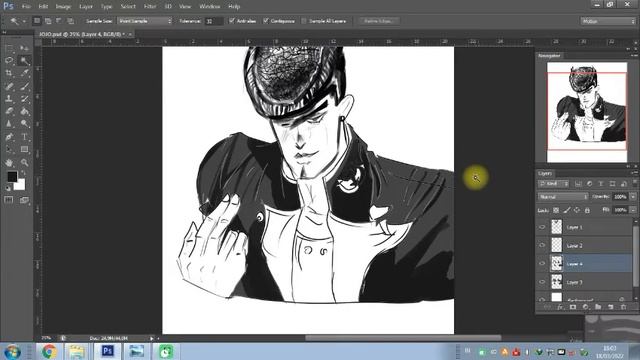Select the Eyedropper tool
The height and width of the screenshot is (360, 640).
(x=24, y=73)
